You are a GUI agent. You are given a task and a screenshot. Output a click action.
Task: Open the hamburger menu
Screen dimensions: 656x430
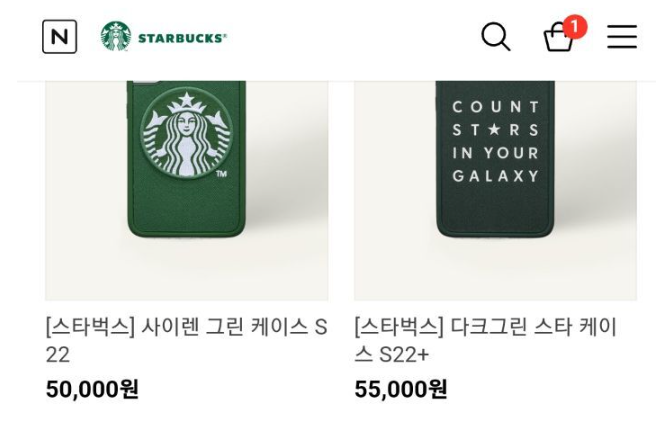tap(621, 37)
